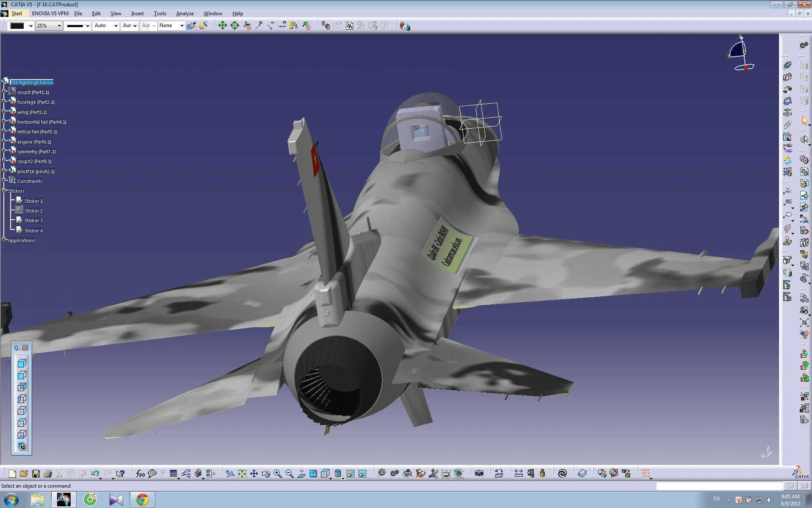Save the product with the floppy icon
Viewport: 812px width, 508px height.
coord(36,474)
